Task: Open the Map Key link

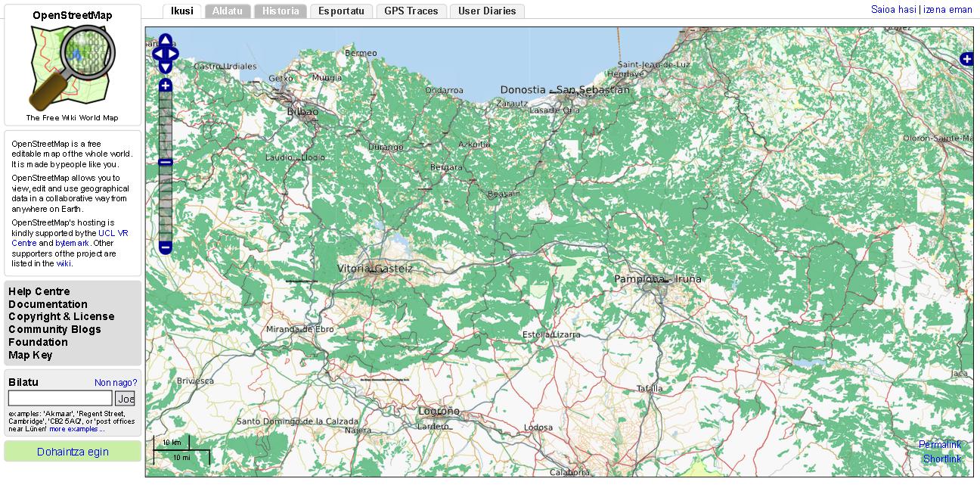Action: [30, 355]
